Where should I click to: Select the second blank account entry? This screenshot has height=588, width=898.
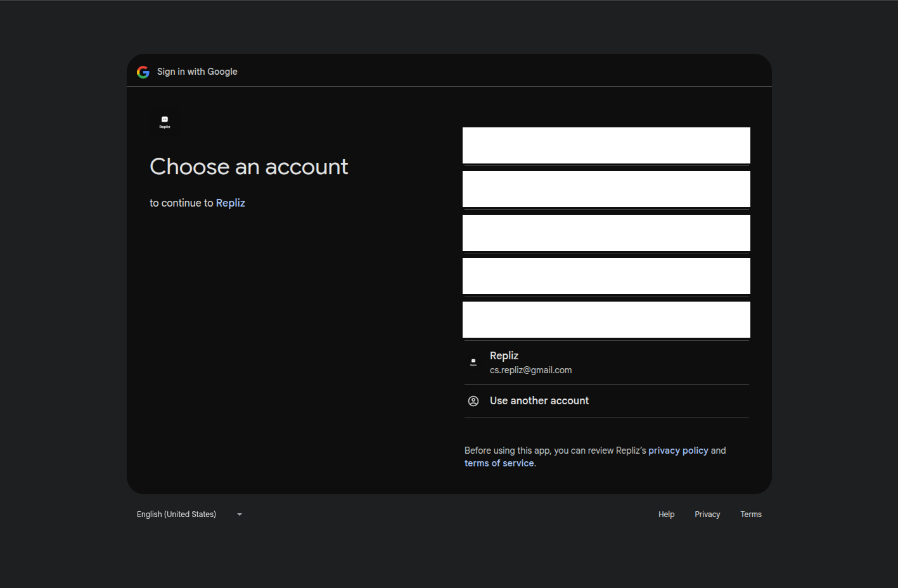tap(606, 189)
